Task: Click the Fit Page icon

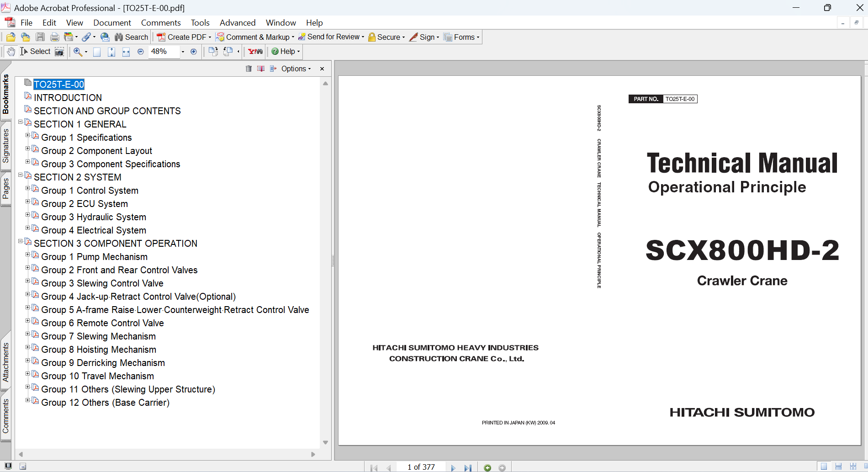Action: click(111, 52)
